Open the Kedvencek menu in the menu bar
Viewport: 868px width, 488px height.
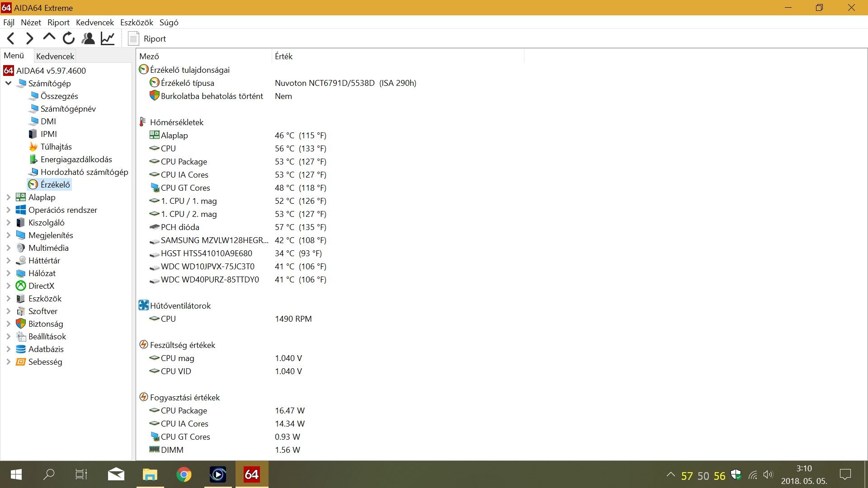tap(95, 23)
